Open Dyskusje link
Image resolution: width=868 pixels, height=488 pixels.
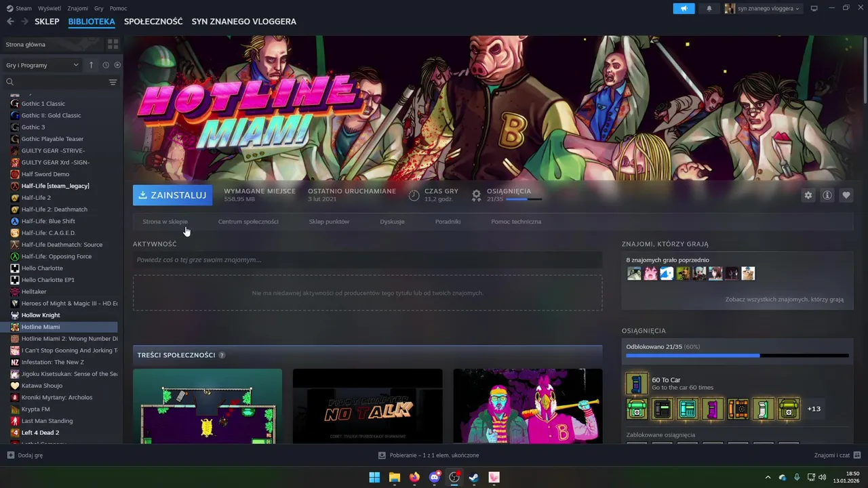[x=392, y=222]
